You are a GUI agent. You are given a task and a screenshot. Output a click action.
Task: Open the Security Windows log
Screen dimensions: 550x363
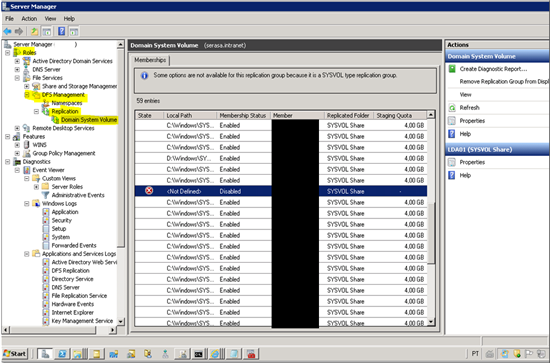coord(62,220)
